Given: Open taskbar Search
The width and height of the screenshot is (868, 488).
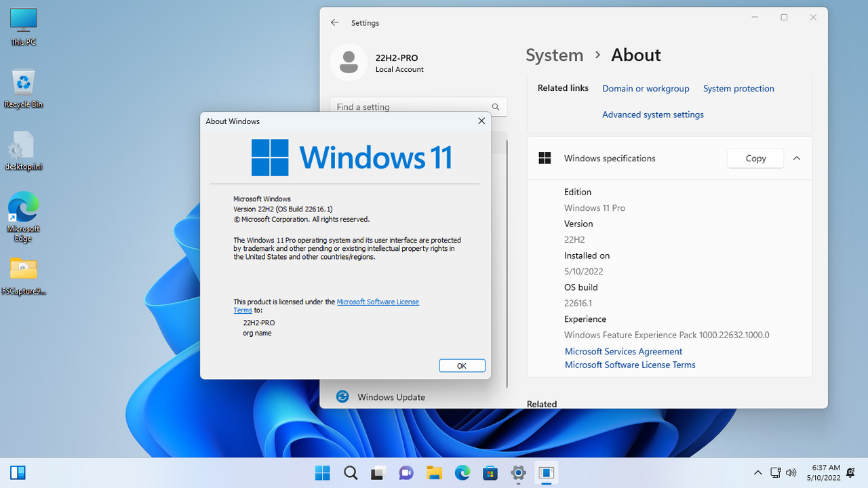Looking at the screenshot, I should [351, 472].
